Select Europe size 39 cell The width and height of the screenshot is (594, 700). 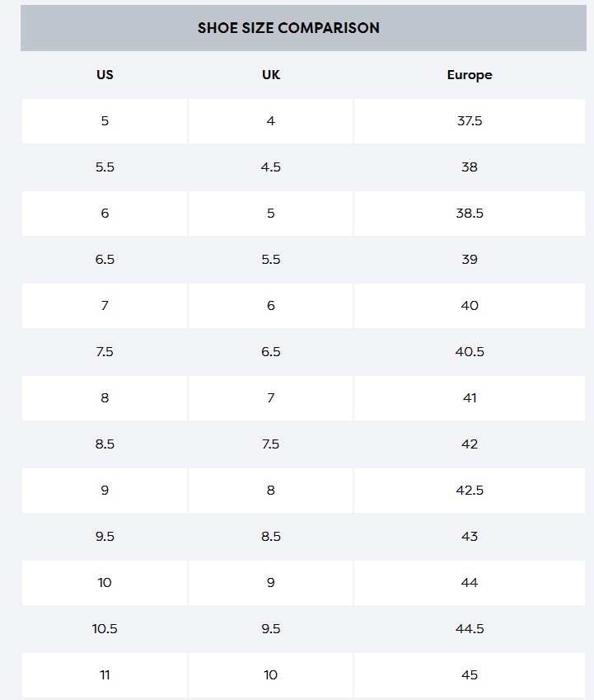[x=470, y=260]
